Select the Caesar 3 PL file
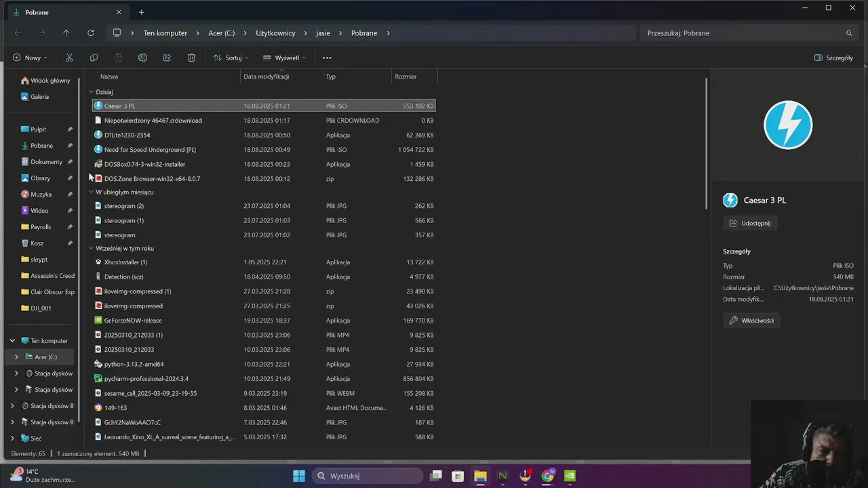 click(x=264, y=106)
